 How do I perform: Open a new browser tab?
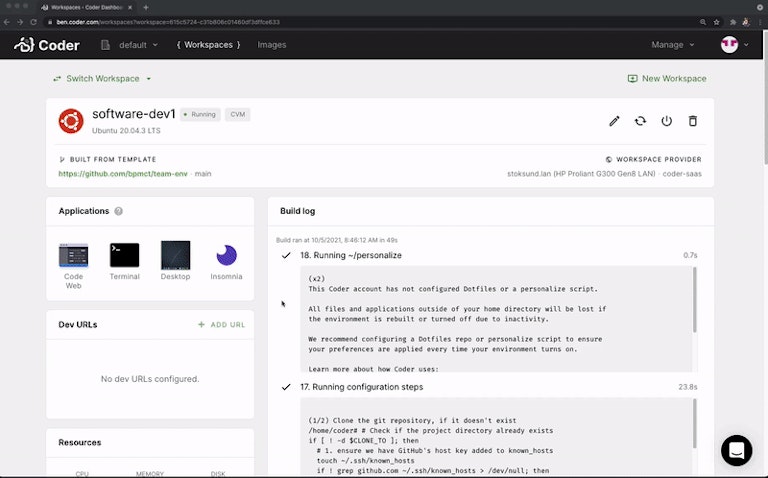pos(146,7)
